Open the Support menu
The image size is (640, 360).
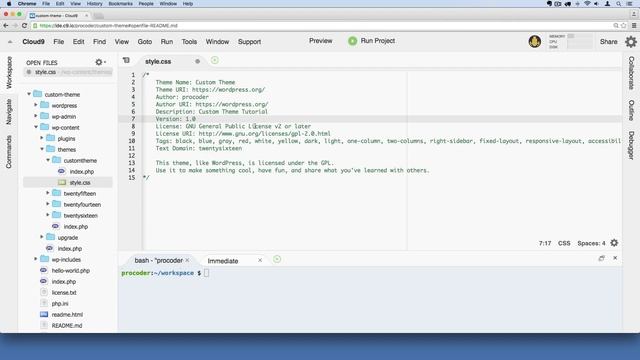(249, 42)
